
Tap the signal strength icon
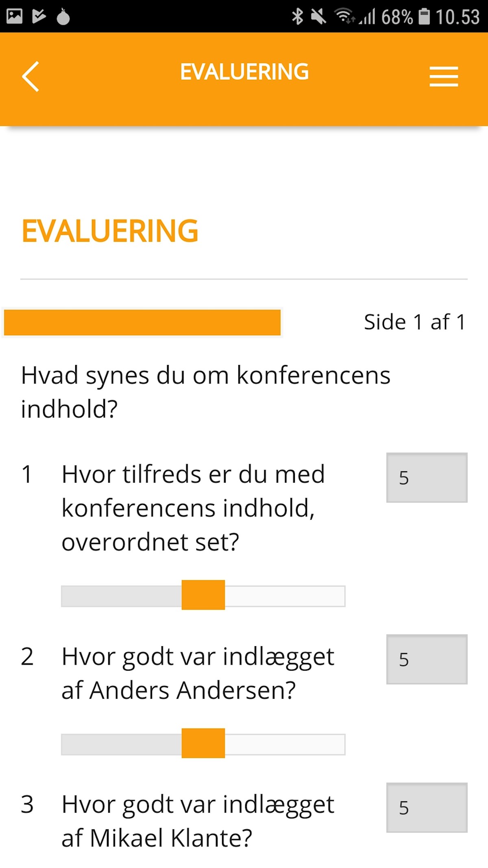tap(367, 17)
